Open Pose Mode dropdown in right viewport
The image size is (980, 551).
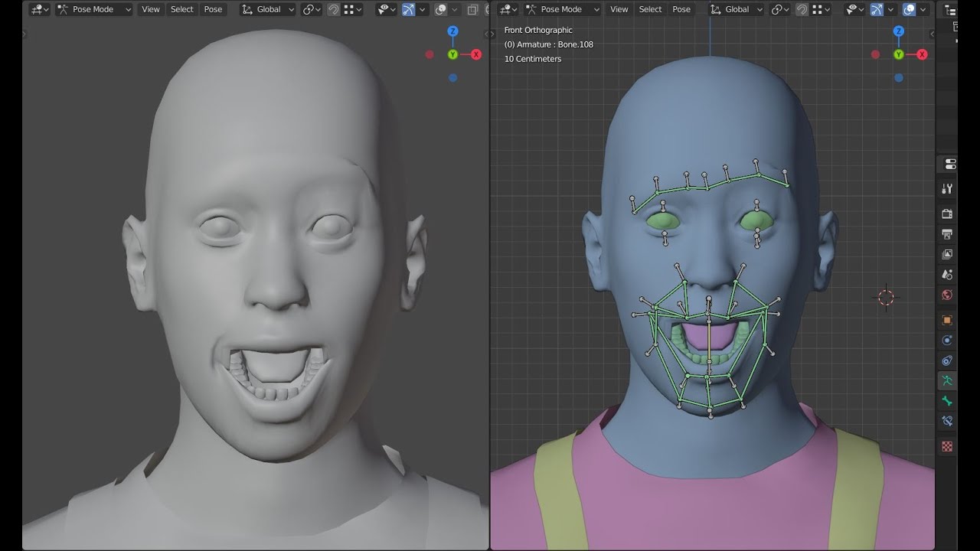coord(563,9)
